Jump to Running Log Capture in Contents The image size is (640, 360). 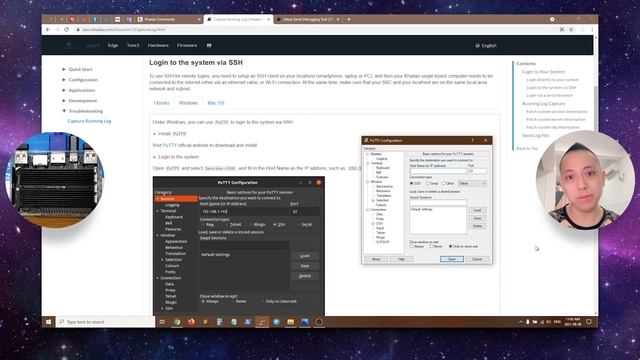pos(544,104)
